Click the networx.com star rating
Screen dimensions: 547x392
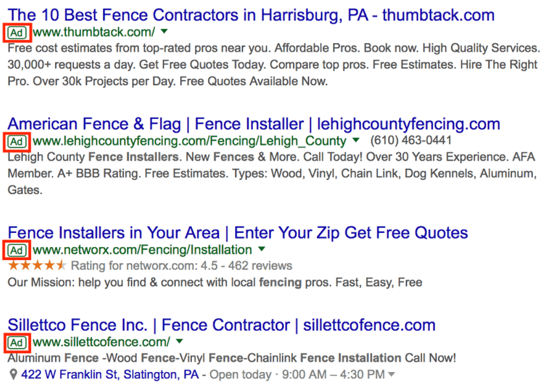(37, 265)
